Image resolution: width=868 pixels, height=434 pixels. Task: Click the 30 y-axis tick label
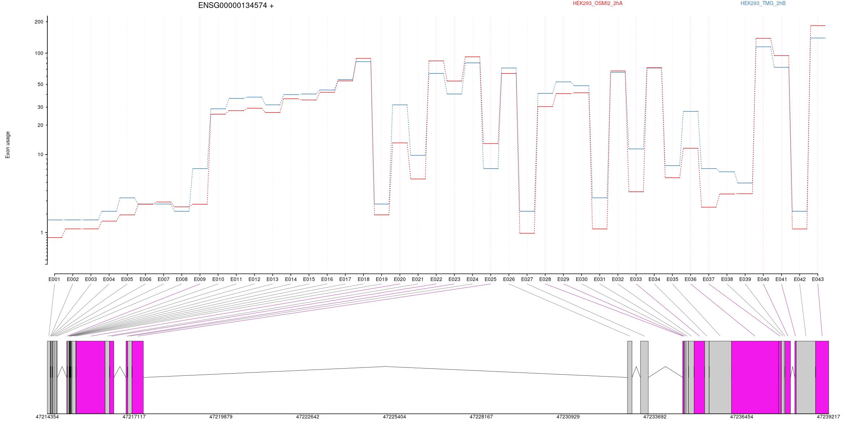click(40, 107)
